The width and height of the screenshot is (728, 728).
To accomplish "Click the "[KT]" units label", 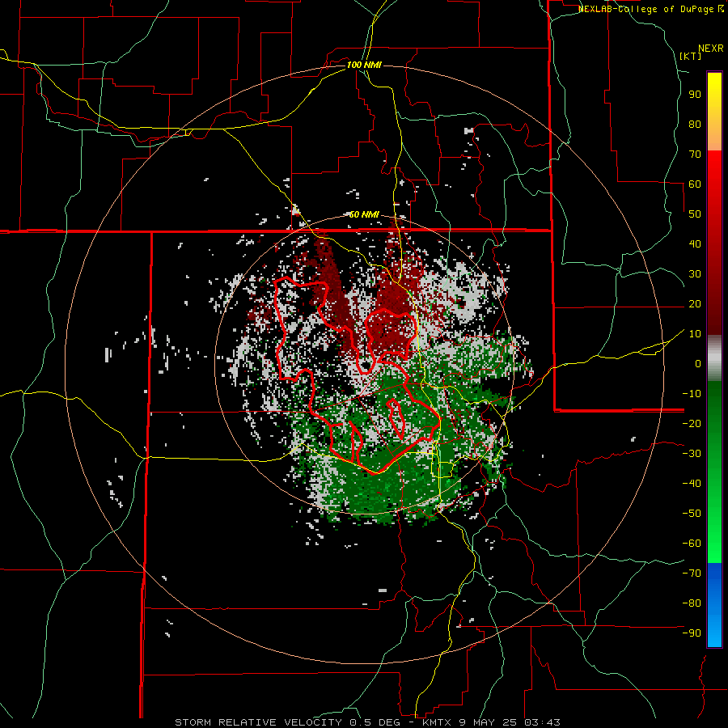I will (x=691, y=56).
